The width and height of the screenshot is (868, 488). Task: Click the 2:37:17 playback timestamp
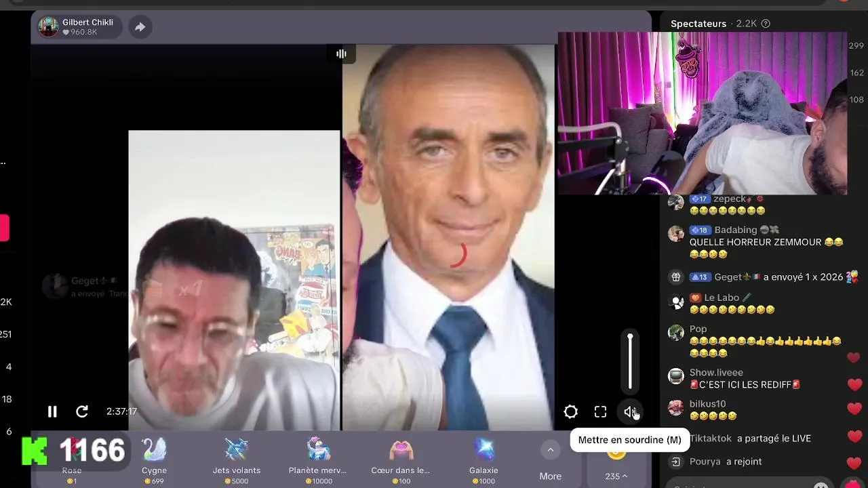(x=121, y=411)
